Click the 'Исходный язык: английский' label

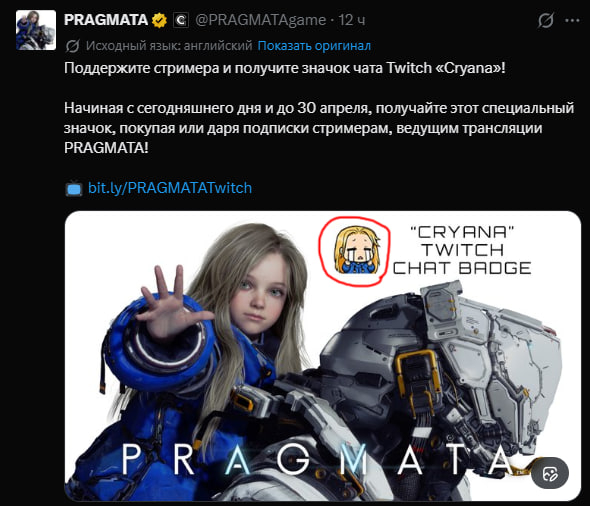point(169,46)
